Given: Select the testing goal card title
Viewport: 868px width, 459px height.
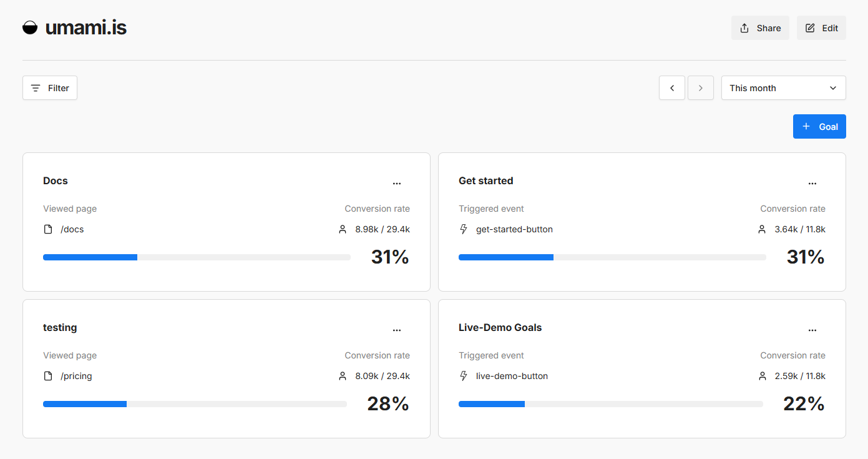Looking at the screenshot, I should pos(60,327).
